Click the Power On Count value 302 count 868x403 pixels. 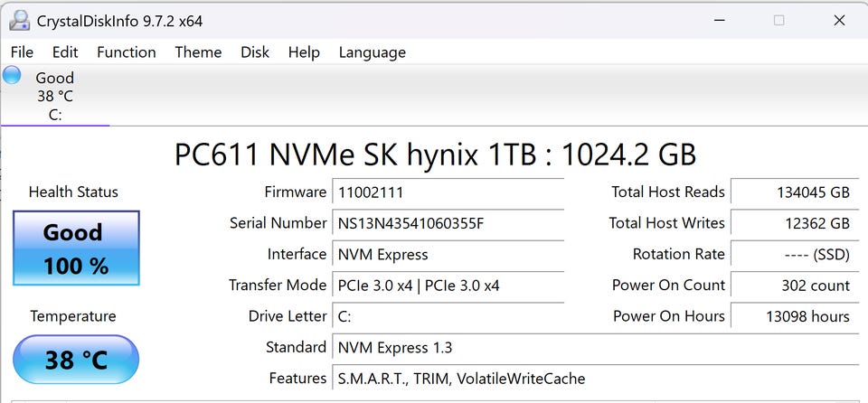tap(795, 286)
